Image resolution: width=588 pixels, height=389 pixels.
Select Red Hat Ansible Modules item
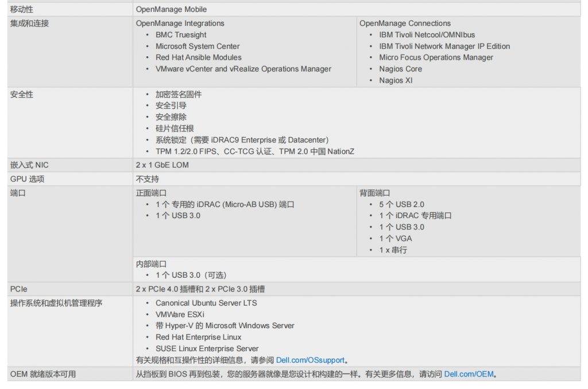coord(198,57)
